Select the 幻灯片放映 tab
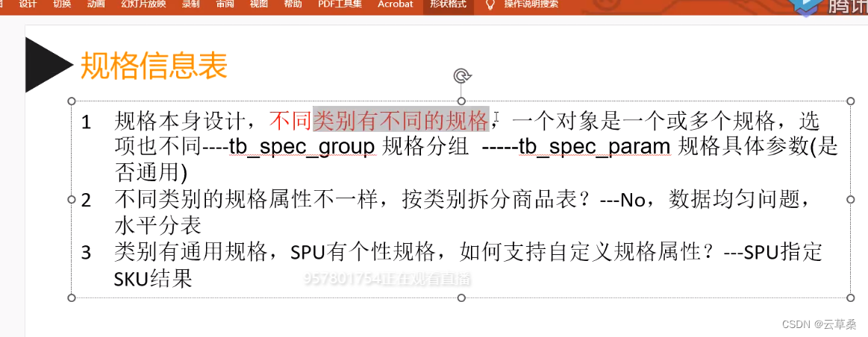Screen dimensions: 868x337 (x=143, y=4)
